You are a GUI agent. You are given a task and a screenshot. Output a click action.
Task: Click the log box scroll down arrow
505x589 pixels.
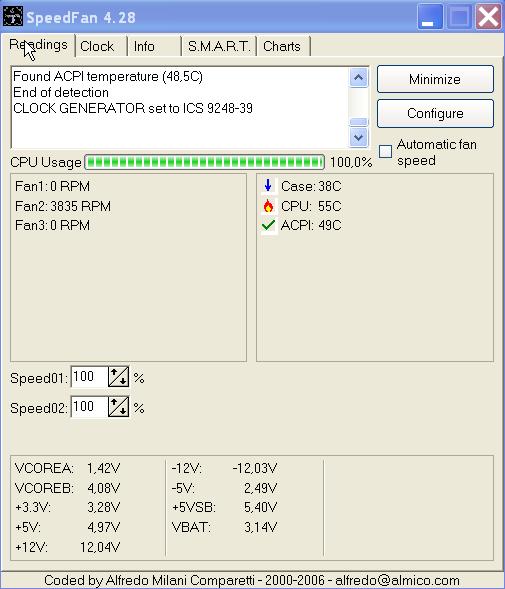(358, 137)
